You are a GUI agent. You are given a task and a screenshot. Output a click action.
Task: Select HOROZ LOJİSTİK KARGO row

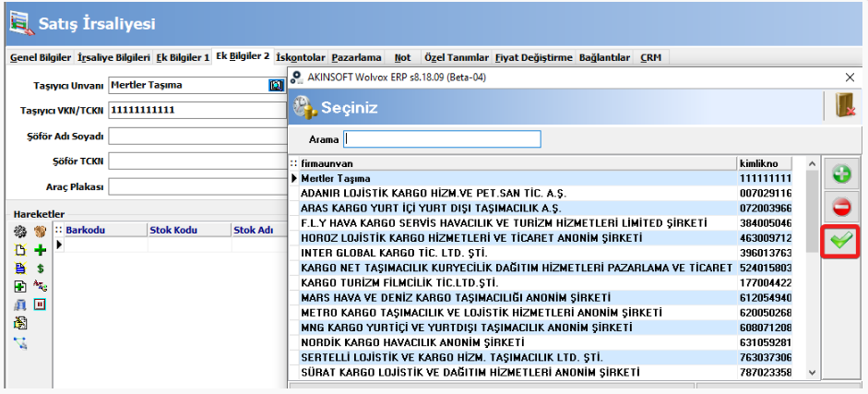click(x=541, y=238)
